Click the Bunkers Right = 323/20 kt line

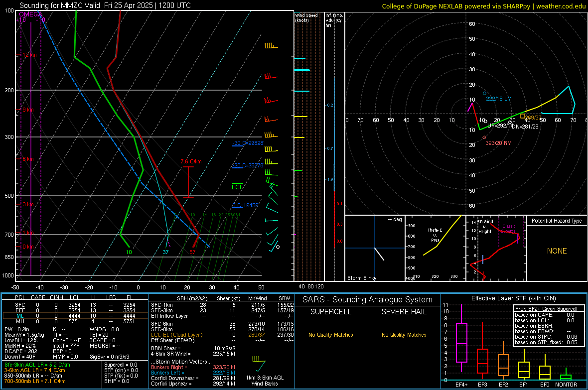193,367
